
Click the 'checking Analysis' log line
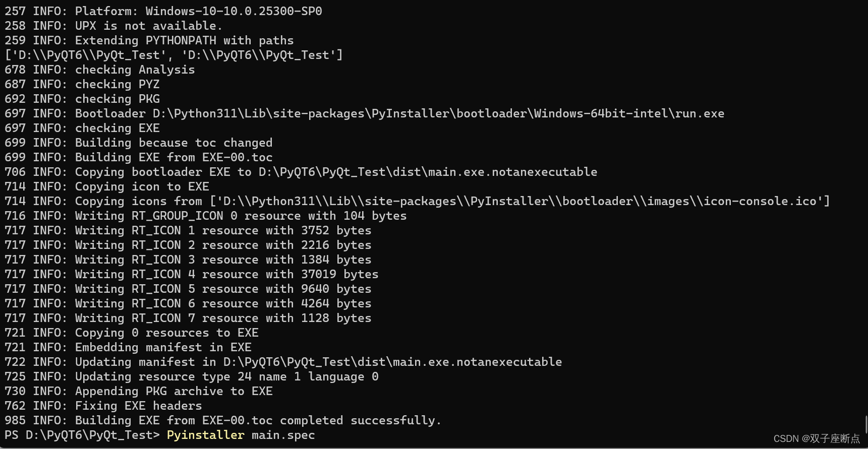point(100,70)
